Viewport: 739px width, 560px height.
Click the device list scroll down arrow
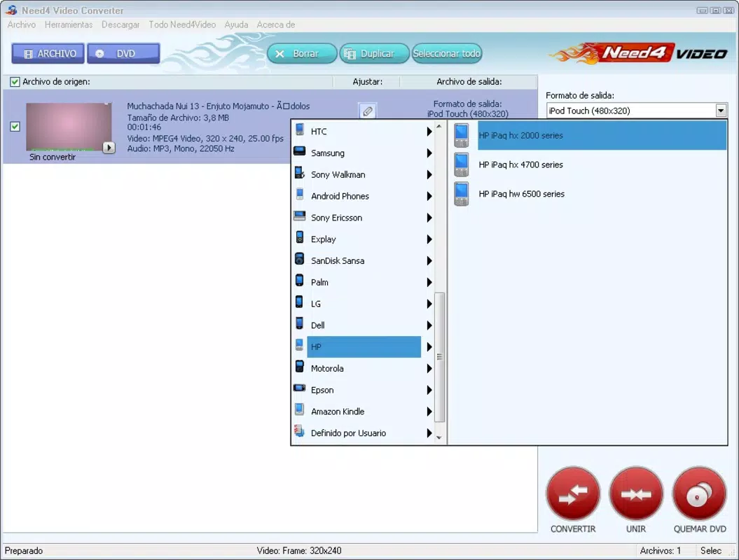[x=439, y=437]
